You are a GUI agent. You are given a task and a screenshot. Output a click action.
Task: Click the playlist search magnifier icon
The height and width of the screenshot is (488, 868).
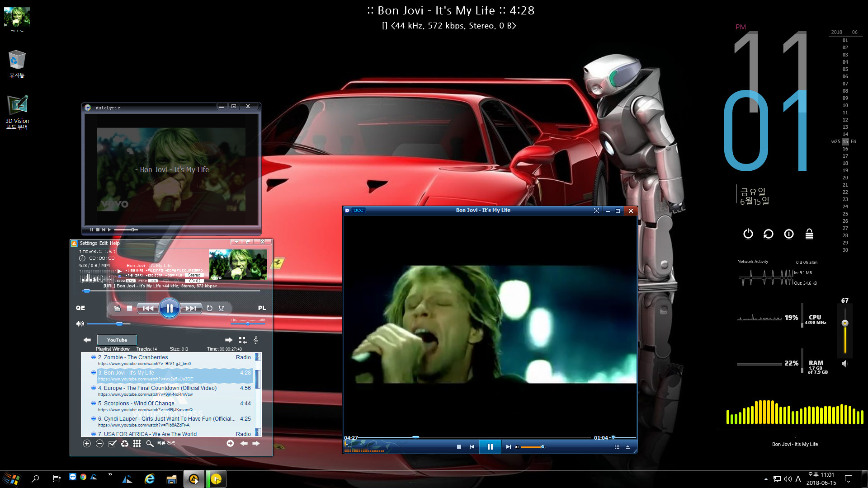(149, 444)
